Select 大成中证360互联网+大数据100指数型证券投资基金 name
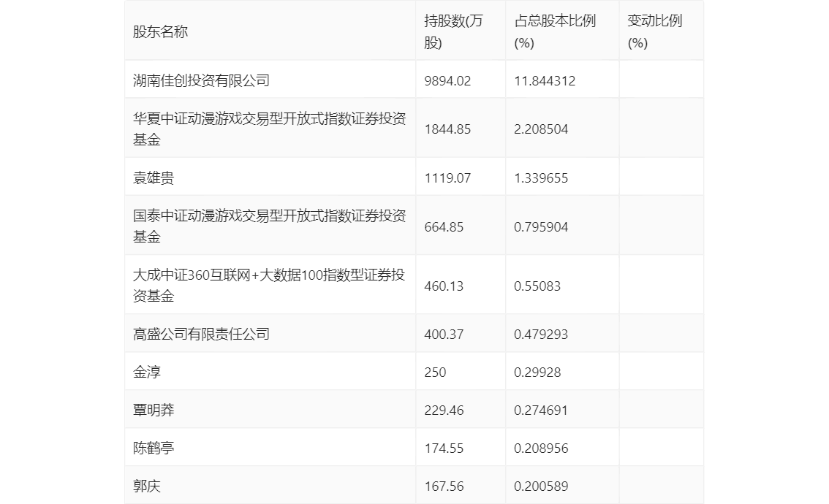Viewport: 829px width, 504px height. 268,286
